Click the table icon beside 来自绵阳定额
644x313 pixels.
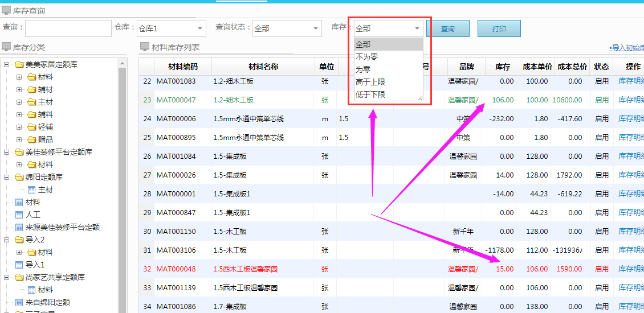tap(19, 302)
